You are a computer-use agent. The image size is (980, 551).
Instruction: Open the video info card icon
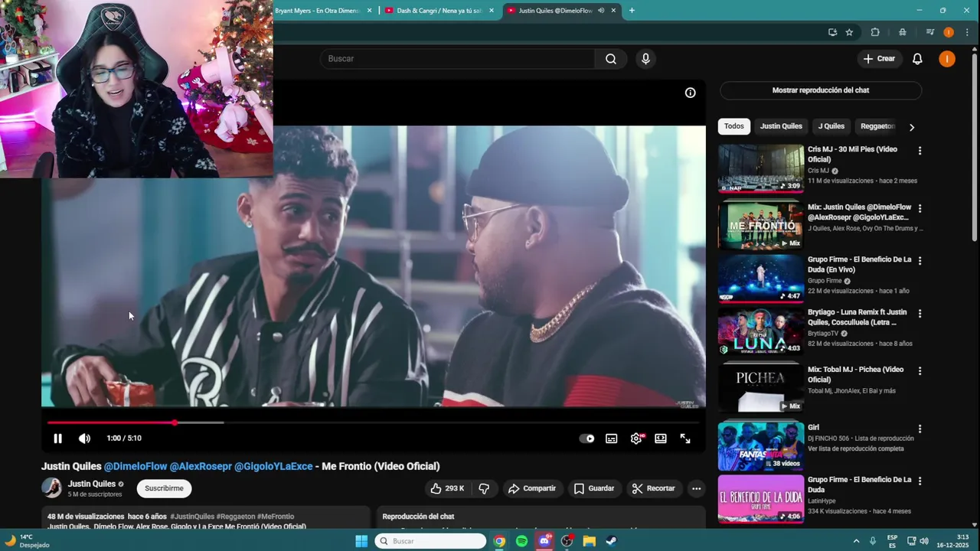coord(690,93)
